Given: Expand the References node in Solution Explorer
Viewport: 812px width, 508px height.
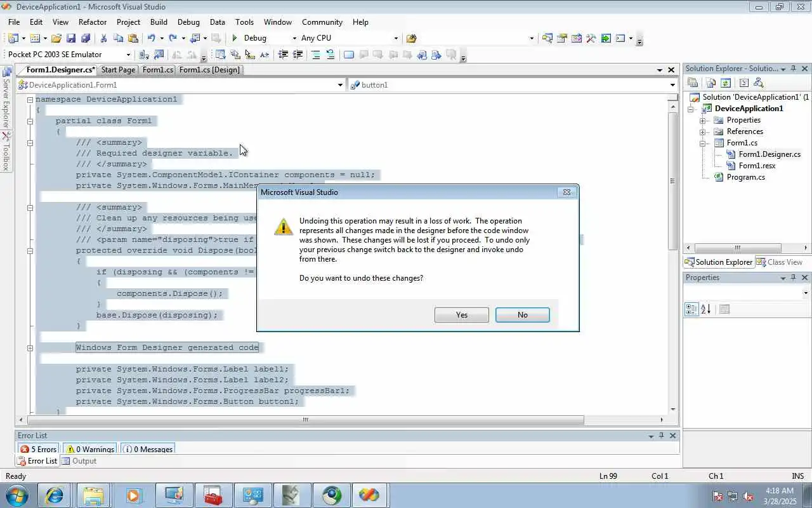Looking at the screenshot, I should click(x=703, y=131).
